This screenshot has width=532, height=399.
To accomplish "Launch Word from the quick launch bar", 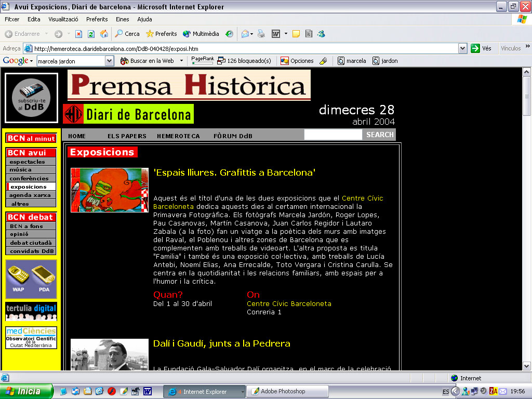I will [x=148, y=391].
